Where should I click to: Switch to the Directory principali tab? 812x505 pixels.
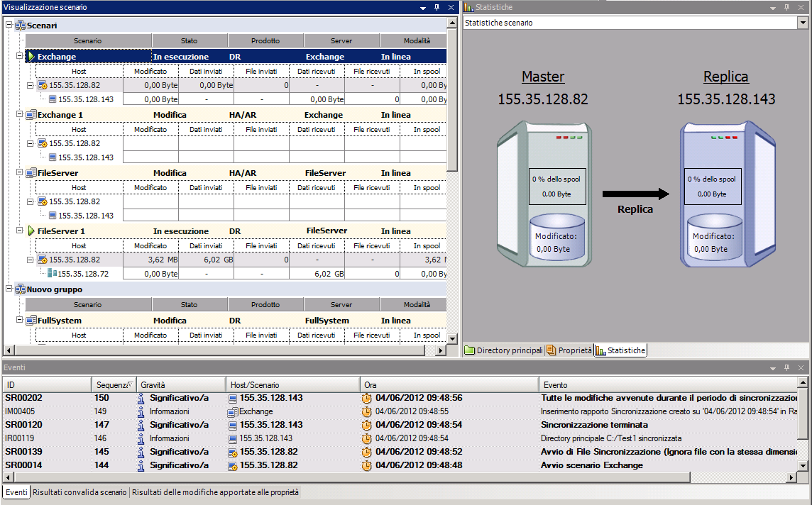point(504,350)
